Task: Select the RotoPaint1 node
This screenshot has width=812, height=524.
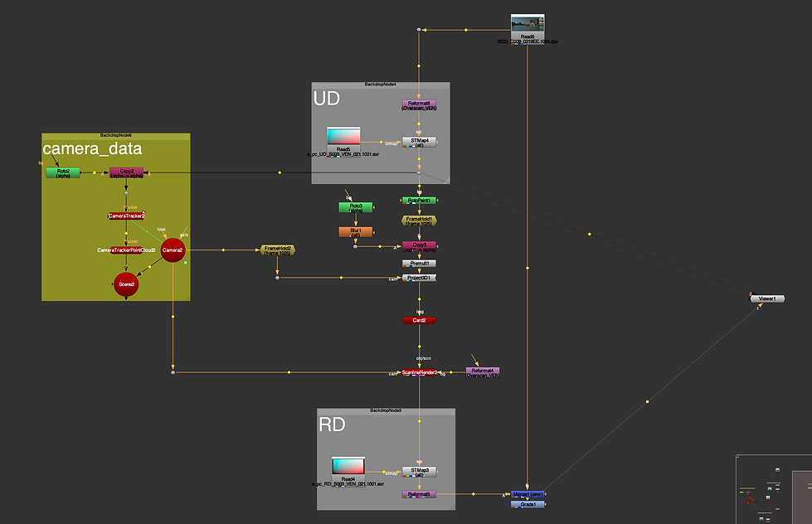Action: 420,201
